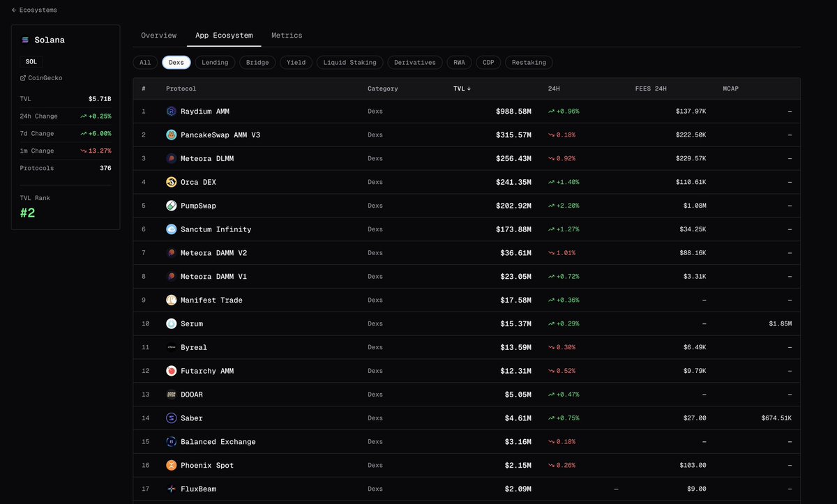837x504 pixels.
Task: Click the Saber logo icon
Action: (x=172, y=418)
